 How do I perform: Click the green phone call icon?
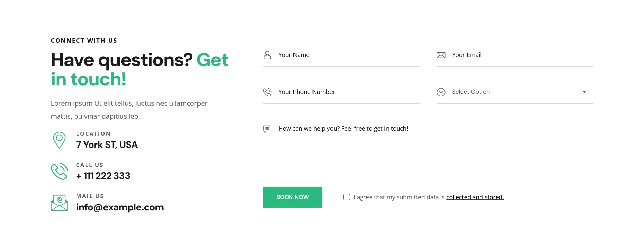59,171
